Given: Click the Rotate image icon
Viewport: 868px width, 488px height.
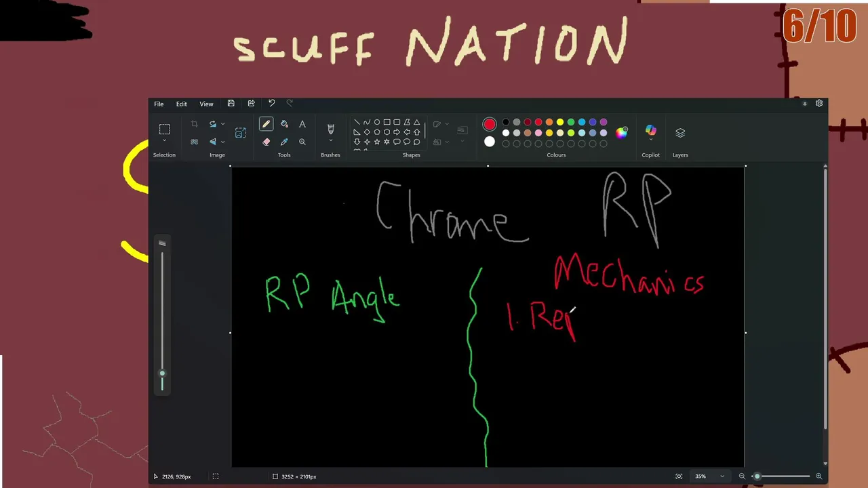Looking at the screenshot, I should (213, 124).
